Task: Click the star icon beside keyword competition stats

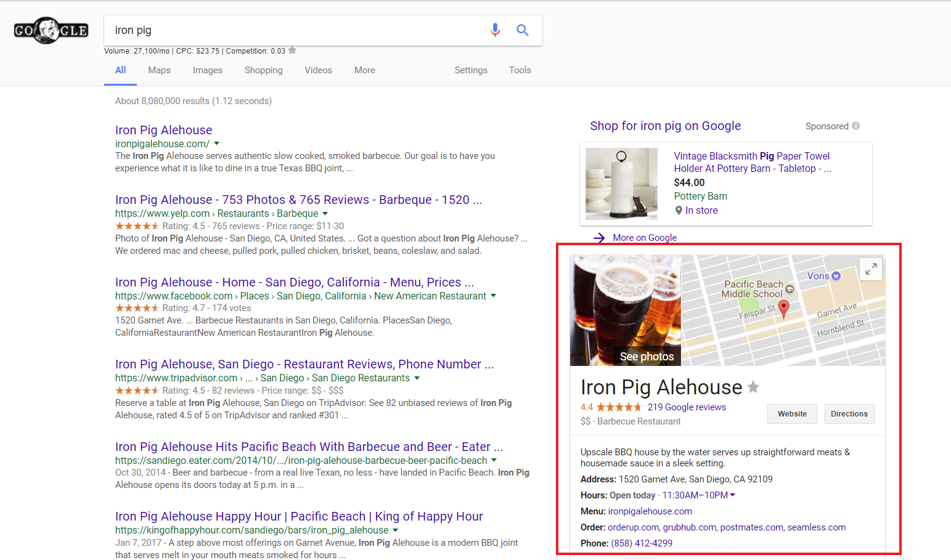Action: 293,51
